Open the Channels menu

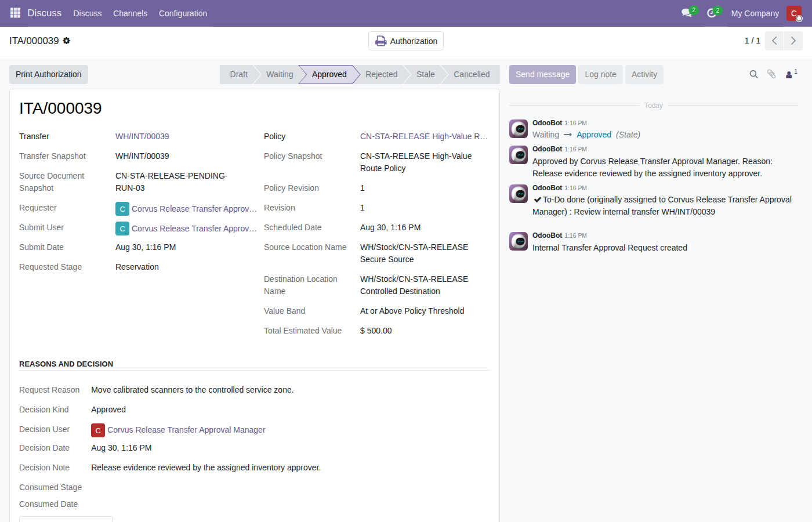click(x=130, y=13)
